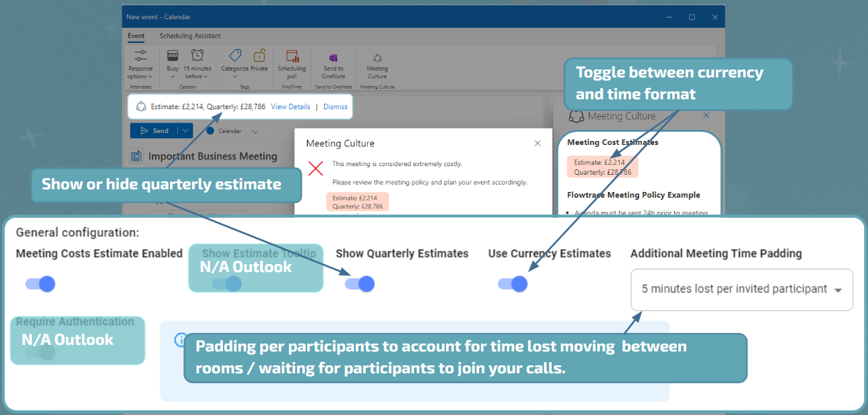
Task: Open Response options in the ribbon
Action: [140, 66]
